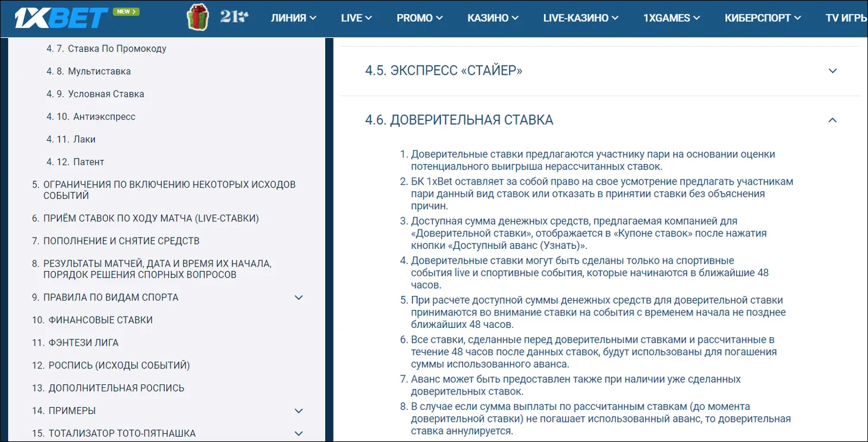This screenshot has height=442, width=868.
Task: Open section 15 ТОТАЛИЗАТОР ТОТО-ПЯТНАШКА
Action: pos(114,433)
